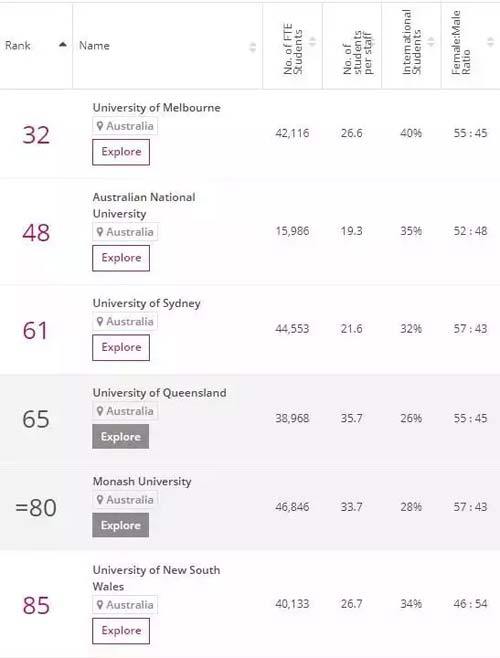Viewport: 500px width, 658px height.
Task: Sort by Rank column arrow
Action: click(63, 44)
